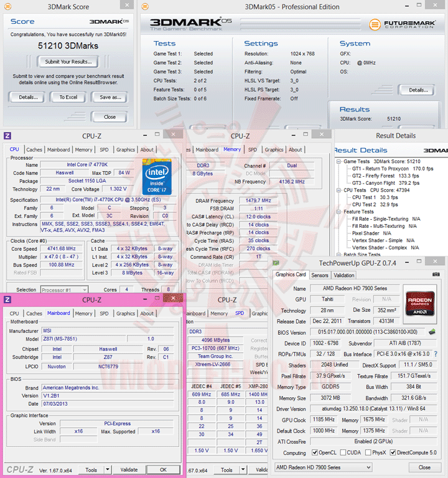Click SPD module Team Group Inc. field
The image size is (448, 478).
pyautogui.click(x=215, y=356)
